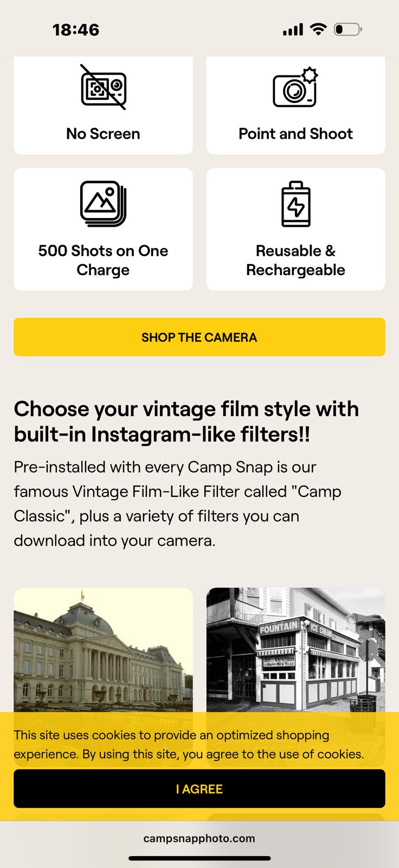Image resolution: width=399 pixels, height=868 pixels.
Task: Tap the "Choose your vintage film style" heading
Action: [186, 422]
